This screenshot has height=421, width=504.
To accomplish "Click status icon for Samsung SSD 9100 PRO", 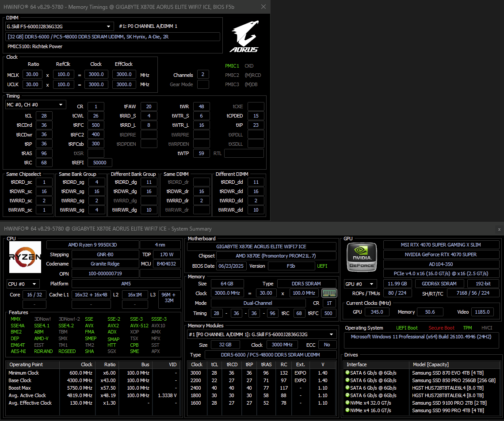I will click(x=347, y=403).
